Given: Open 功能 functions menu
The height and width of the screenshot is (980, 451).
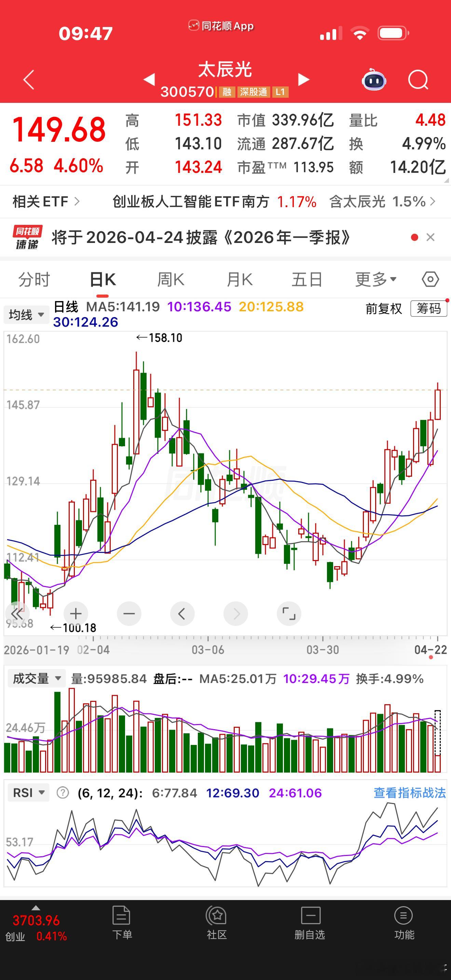Looking at the screenshot, I should tap(404, 923).
